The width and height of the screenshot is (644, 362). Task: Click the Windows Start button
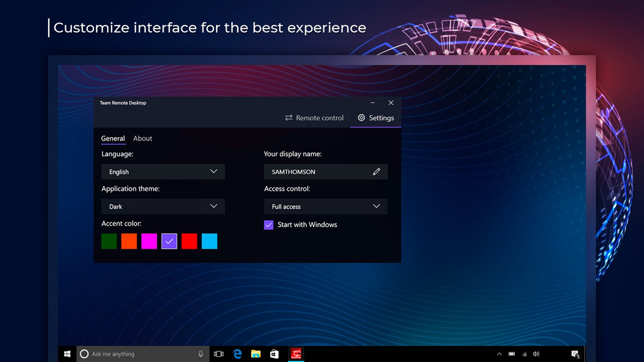click(x=67, y=354)
